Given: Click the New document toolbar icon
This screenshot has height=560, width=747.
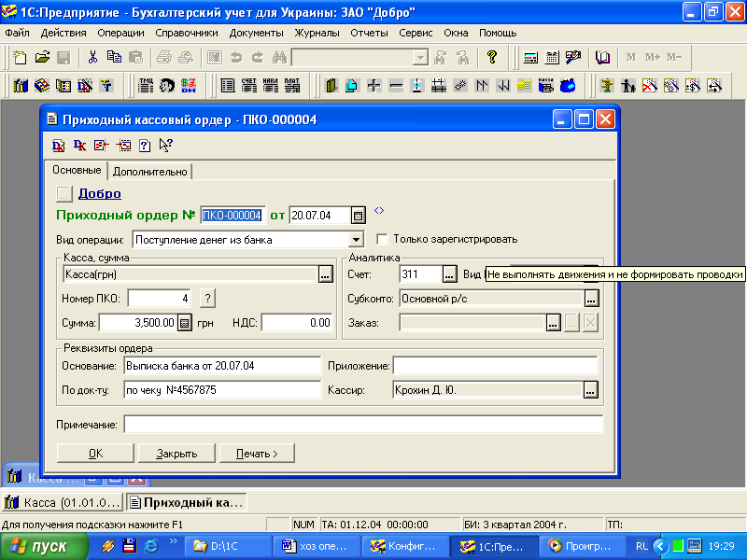Looking at the screenshot, I should 20,58.
